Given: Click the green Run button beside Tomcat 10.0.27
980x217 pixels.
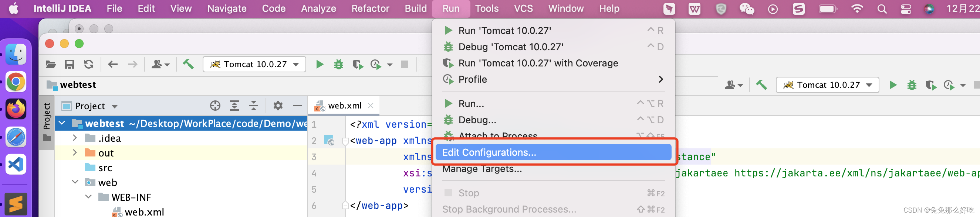Looking at the screenshot, I should pos(320,64).
